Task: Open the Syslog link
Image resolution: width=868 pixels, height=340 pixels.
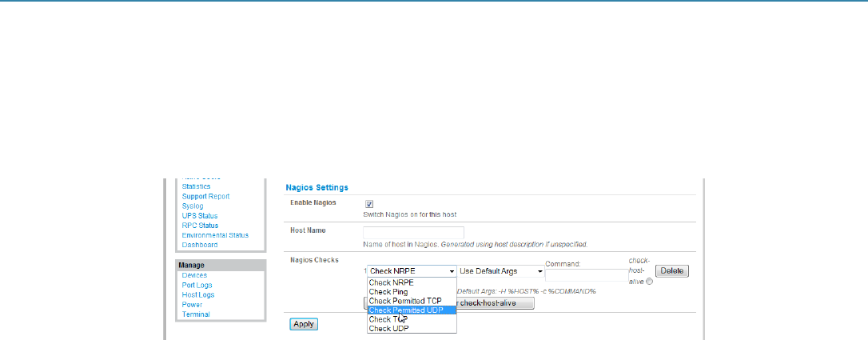Action: point(193,206)
